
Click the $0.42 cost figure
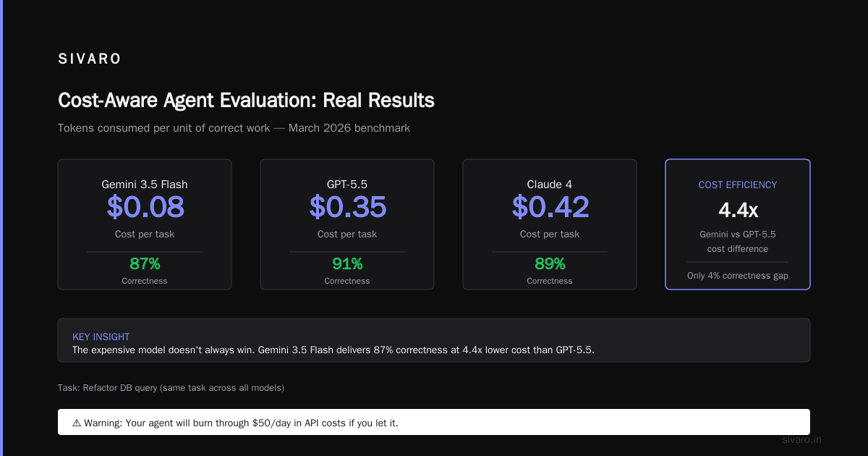[x=550, y=207]
